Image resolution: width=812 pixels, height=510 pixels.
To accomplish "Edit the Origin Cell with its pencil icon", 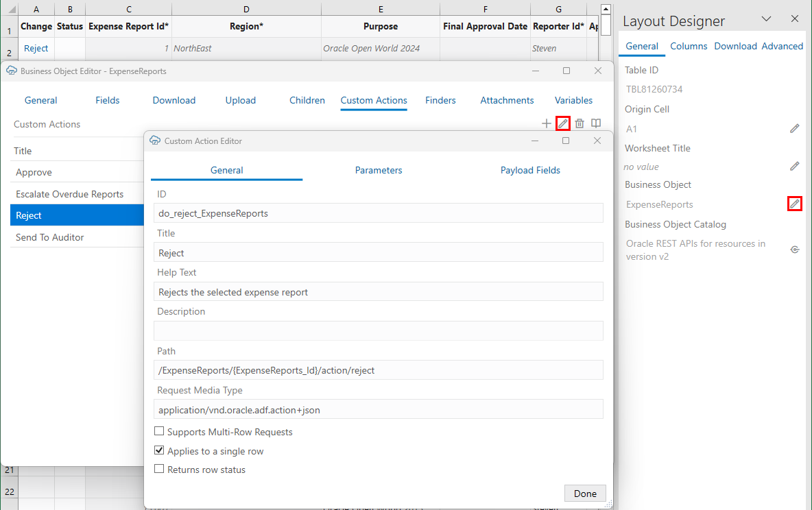I will tap(794, 128).
